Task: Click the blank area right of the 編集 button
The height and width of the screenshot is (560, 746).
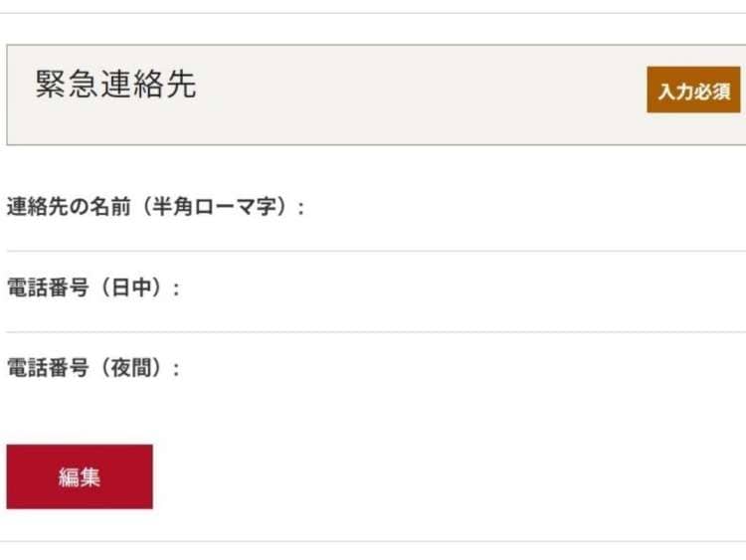Action: 448,476
